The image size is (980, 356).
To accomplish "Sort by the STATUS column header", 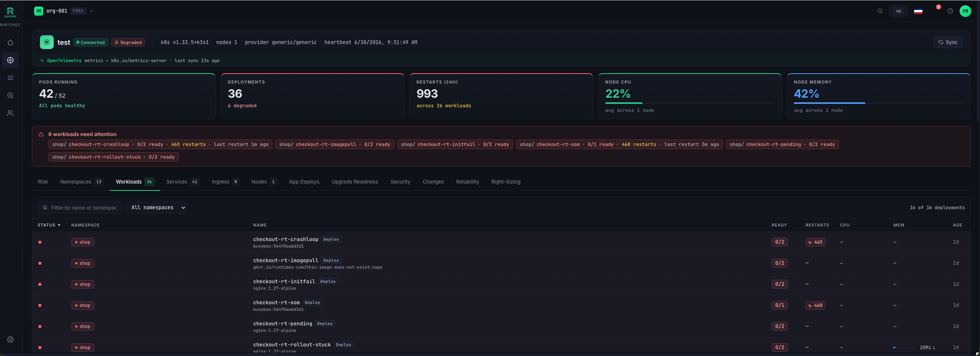I will pos(49,225).
